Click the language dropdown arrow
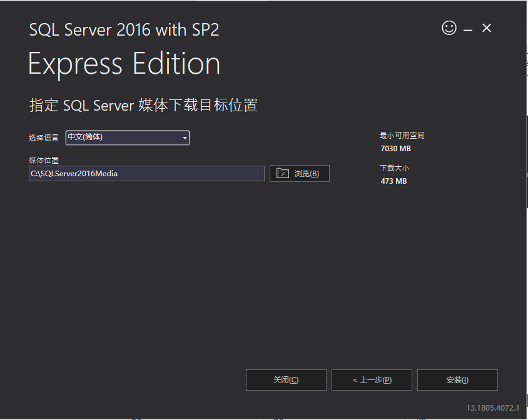This screenshot has height=420, width=528. pos(184,137)
